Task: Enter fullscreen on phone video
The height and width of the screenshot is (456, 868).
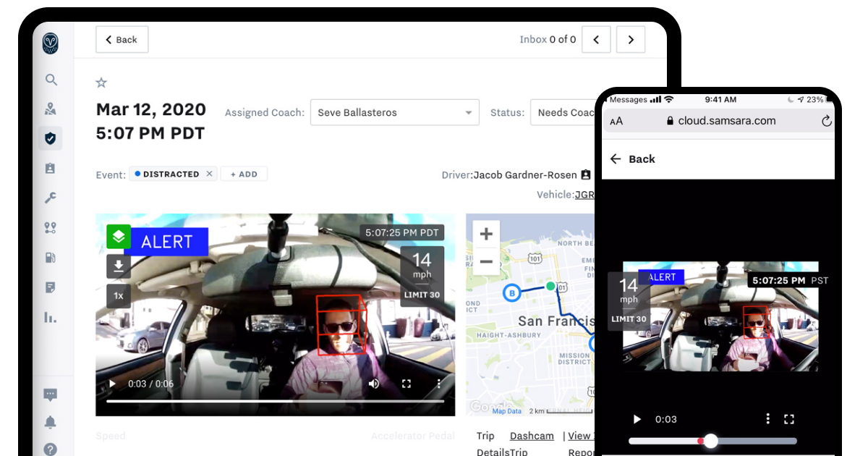Action: (789, 419)
